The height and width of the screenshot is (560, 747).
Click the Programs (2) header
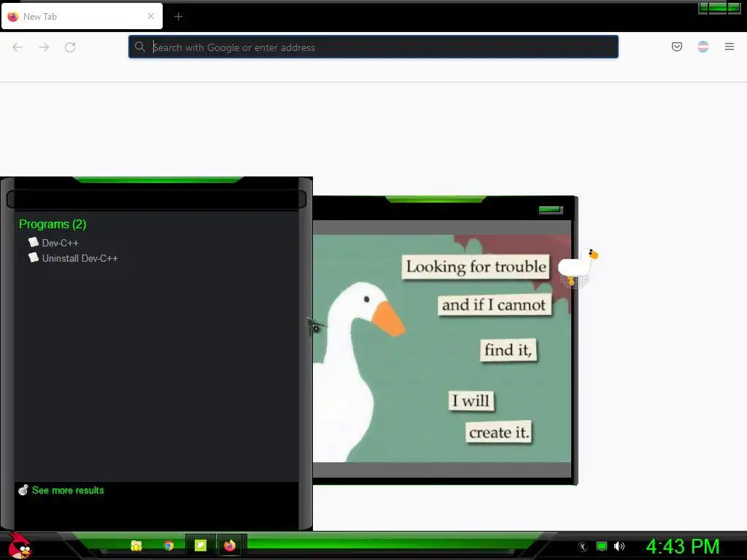[x=53, y=224]
